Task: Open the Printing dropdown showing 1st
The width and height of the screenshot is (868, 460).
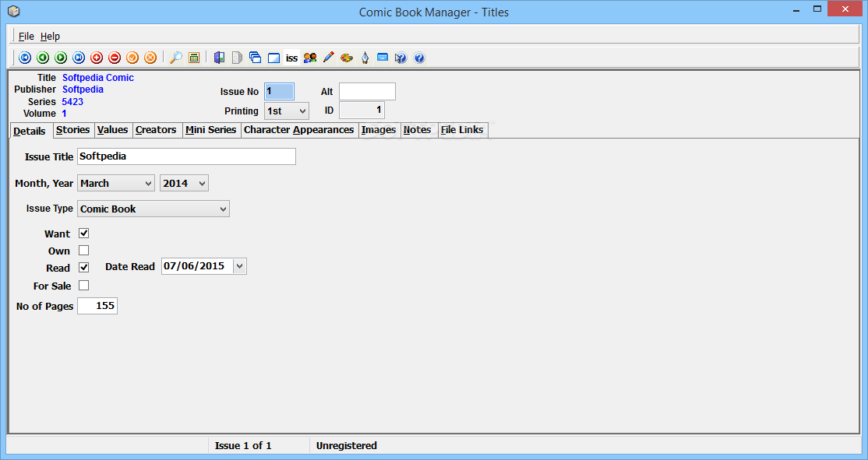Action: (x=286, y=111)
